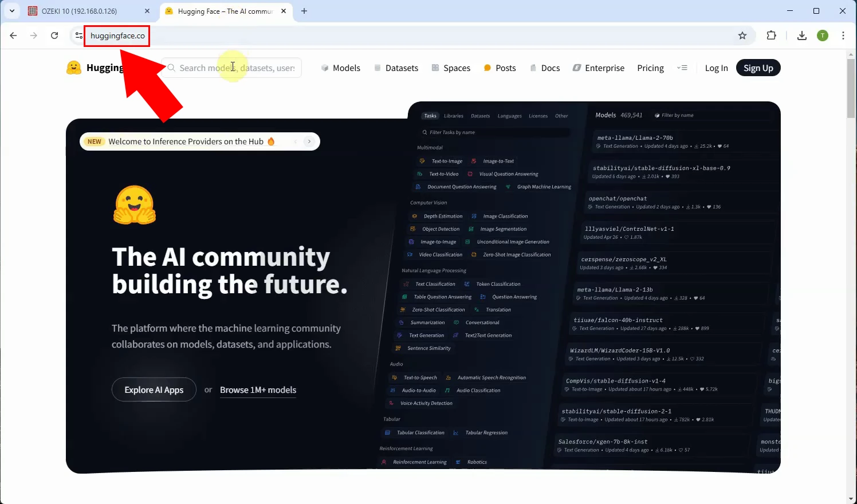Click the scrollbar down arrow
This screenshot has height=504, width=857.
851,499
